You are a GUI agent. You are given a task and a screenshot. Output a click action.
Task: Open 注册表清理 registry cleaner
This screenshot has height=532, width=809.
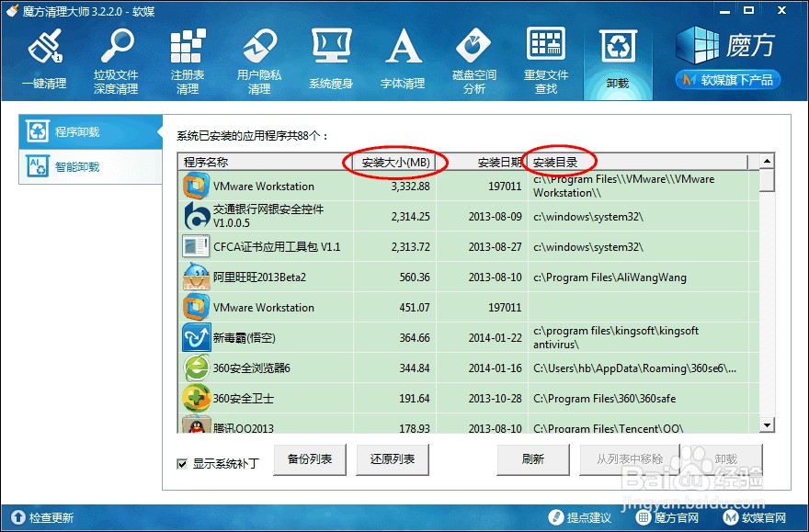pos(188,61)
